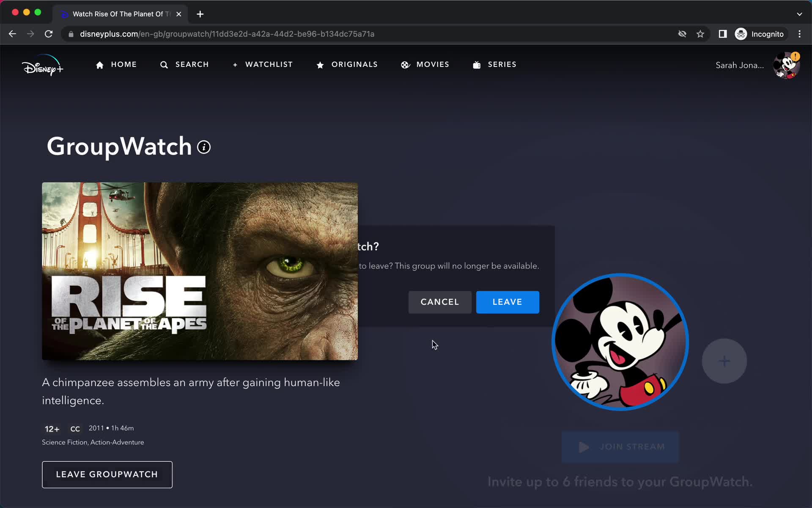The height and width of the screenshot is (508, 812).
Task: Click the Incognito indicator
Action: pyautogui.click(x=760, y=34)
